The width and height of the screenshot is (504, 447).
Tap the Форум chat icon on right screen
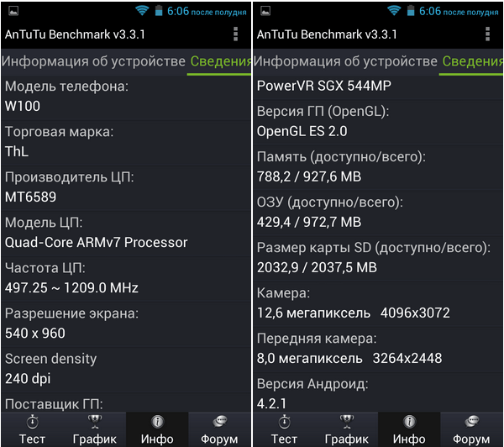pyautogui.click(x=471, y=422)
